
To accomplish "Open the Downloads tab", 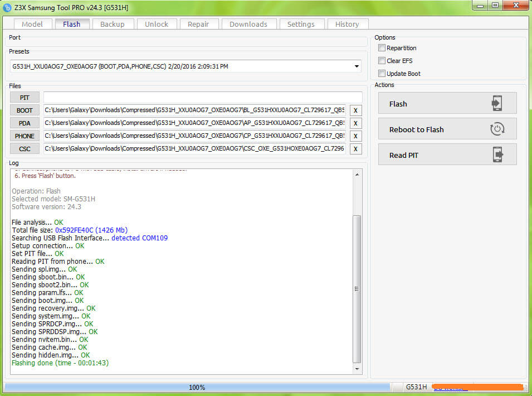I will [x=248, y=24].
